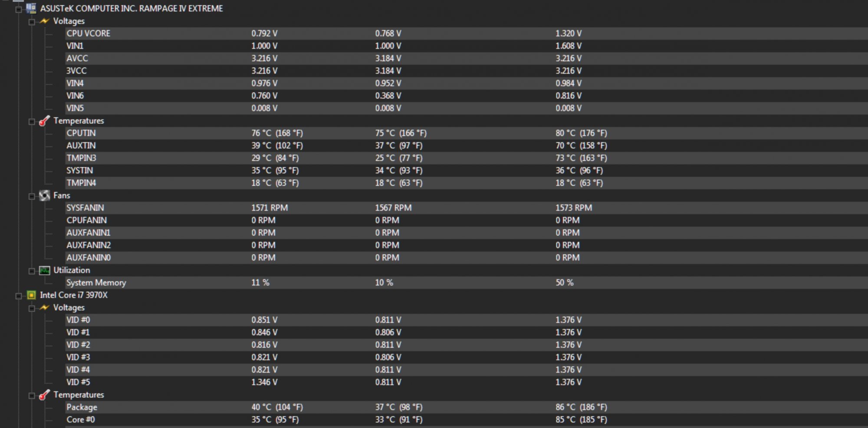This screenshot has width=868, height=428.
Task: Click the lightning icon for motherboard Voltages
Action: 44,21
